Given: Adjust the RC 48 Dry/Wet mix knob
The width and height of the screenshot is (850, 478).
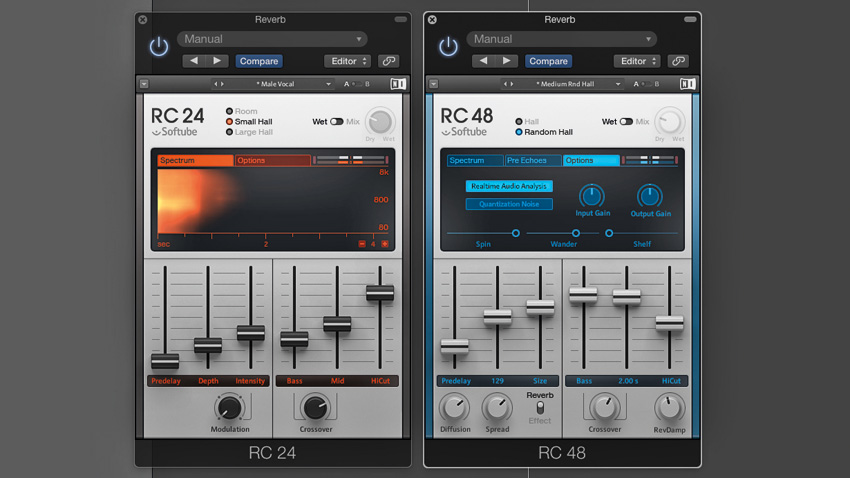Looking at the screenshot, I should 669,122.
